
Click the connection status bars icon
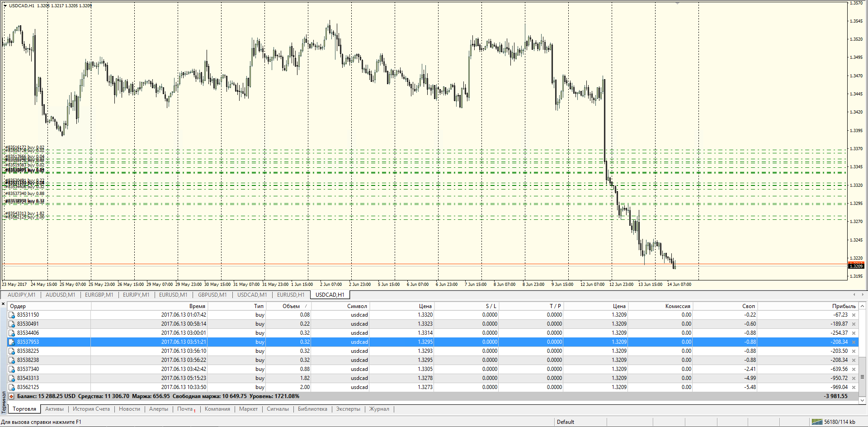[x=817, y=422]
